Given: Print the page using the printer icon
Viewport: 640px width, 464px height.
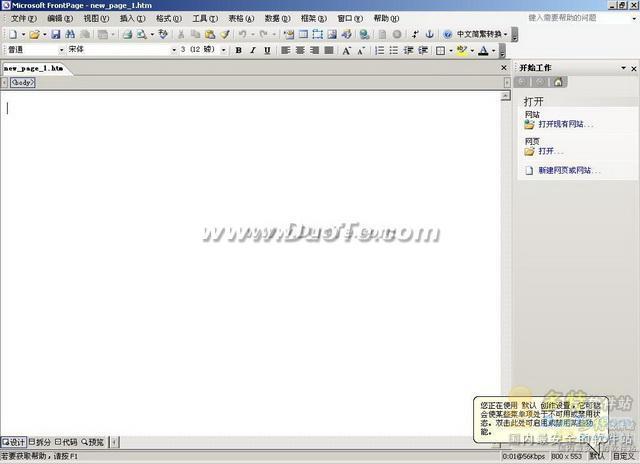Looking at the screenshot, I should [x=127, y=34].
